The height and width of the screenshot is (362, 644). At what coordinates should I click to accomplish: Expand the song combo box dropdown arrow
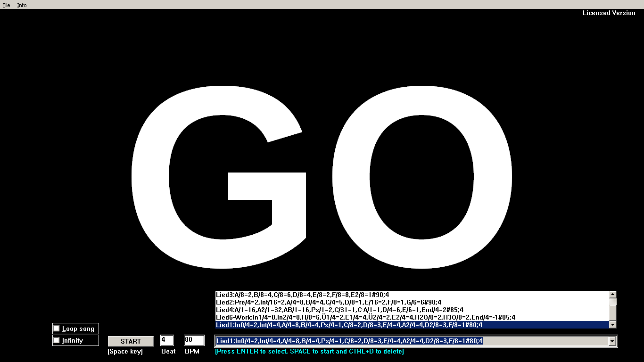point(612,341)
